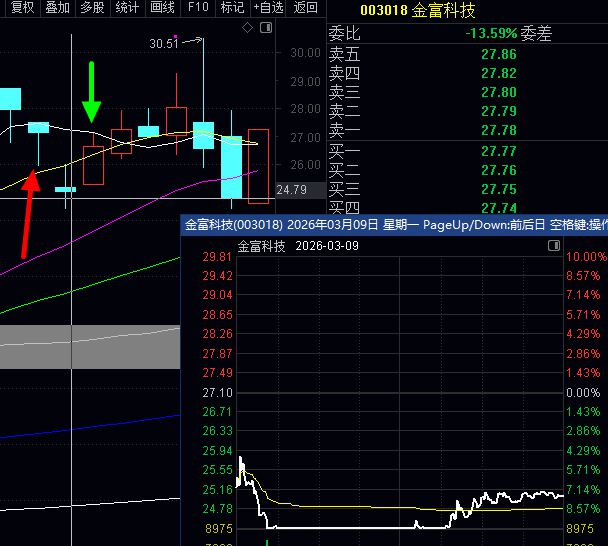Select the 卖一 price 27.78

click(x=499, y=130)
